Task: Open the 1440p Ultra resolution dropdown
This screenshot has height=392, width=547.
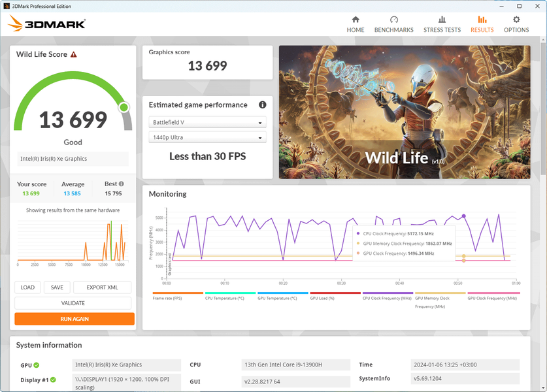Action: click(207, 137)
